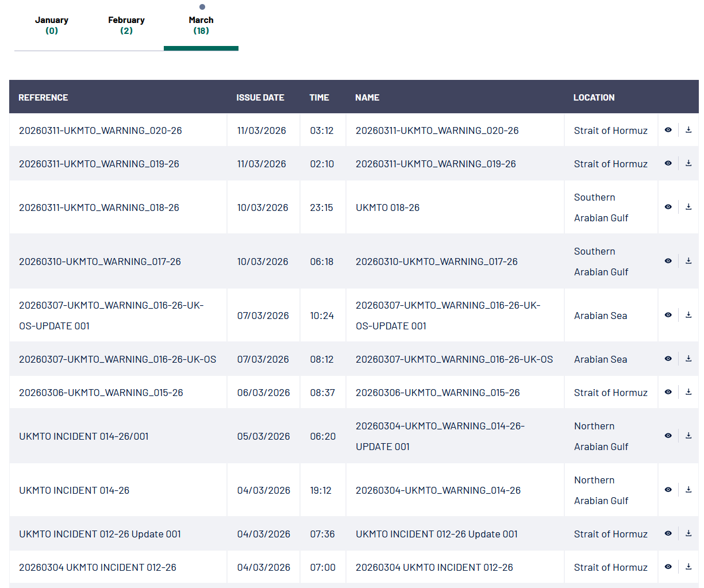
Task: Click name UKMTO 018-26
Action: click(x=388, y=207)
